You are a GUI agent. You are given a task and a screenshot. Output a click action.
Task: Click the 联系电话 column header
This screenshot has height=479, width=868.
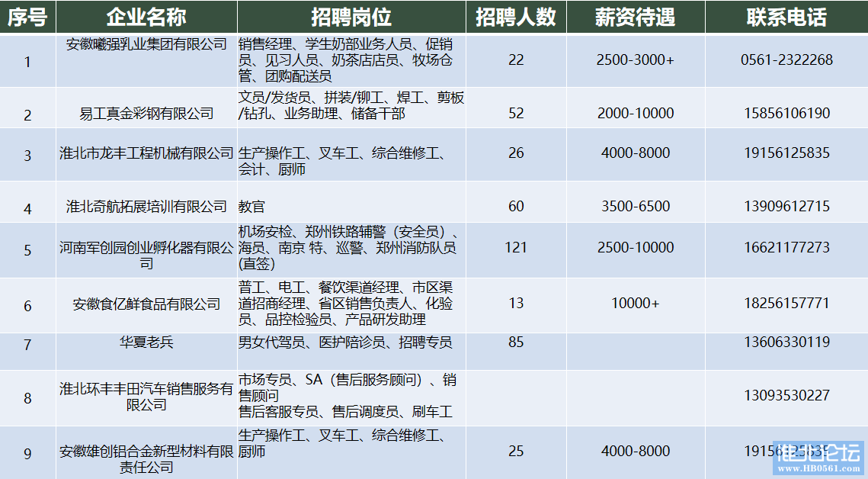pos(786,18)
